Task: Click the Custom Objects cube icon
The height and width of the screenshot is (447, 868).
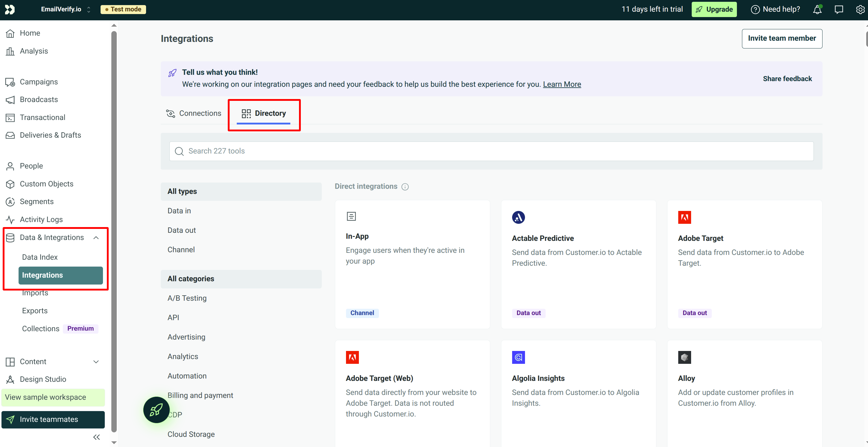Action: pyautogui.click(x=10, y=184)
